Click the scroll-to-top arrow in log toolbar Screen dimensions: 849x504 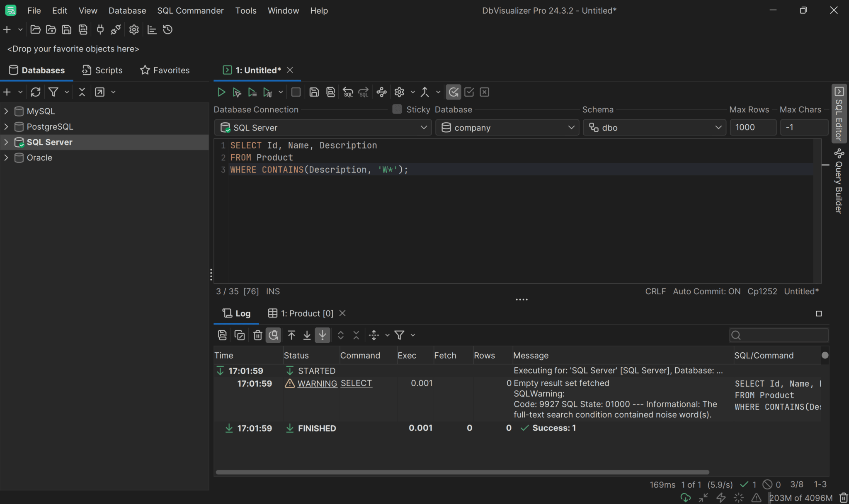pyautogui.click(x=291, y=335)
